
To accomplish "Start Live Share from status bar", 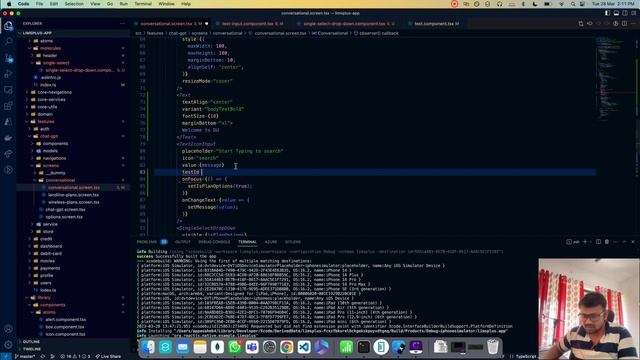I will point(108,356).
